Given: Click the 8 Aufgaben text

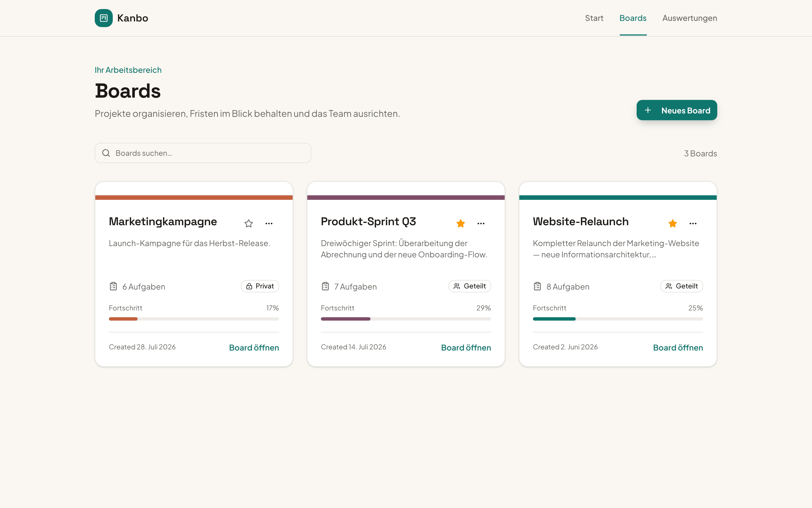Looking at the screenshot, I should pyautogui.click(x=568, y=286).
